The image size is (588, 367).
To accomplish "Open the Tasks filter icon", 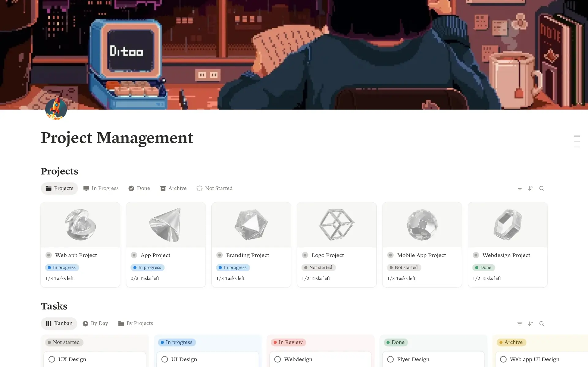I will [x=520, y=324].
